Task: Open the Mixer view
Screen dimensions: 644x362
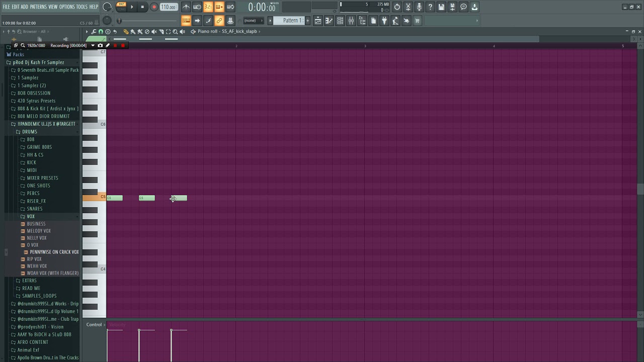Action: [351, 21]
